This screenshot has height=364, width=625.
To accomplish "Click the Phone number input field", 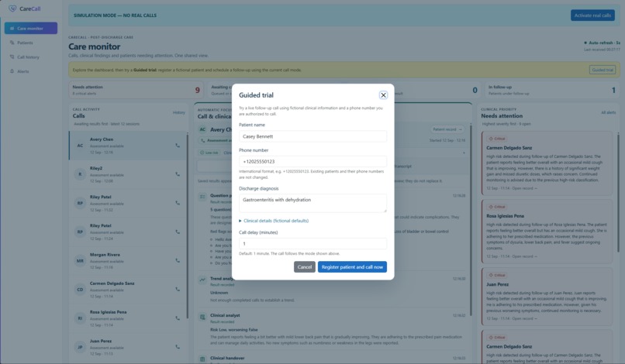I will coord(312,161).
